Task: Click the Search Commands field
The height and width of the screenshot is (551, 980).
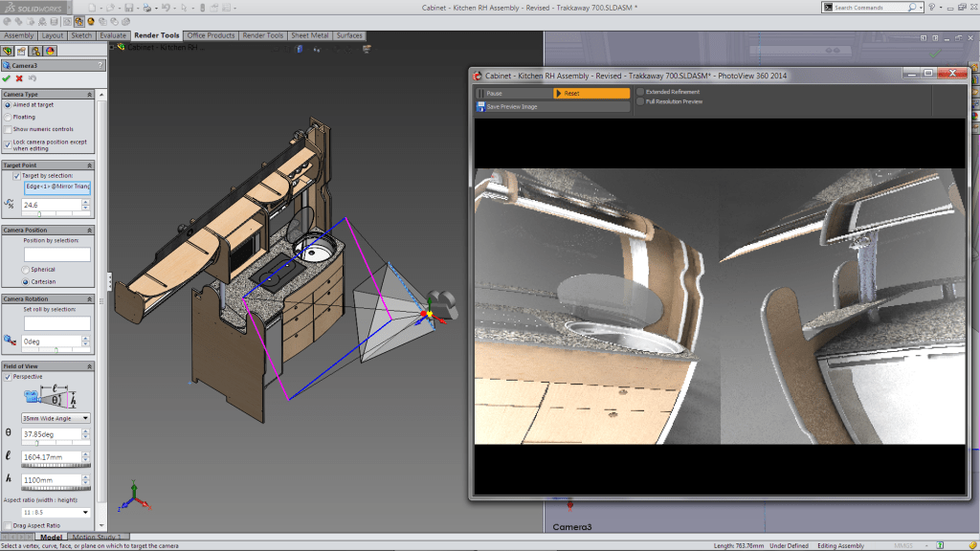Action: click(861, 8)
